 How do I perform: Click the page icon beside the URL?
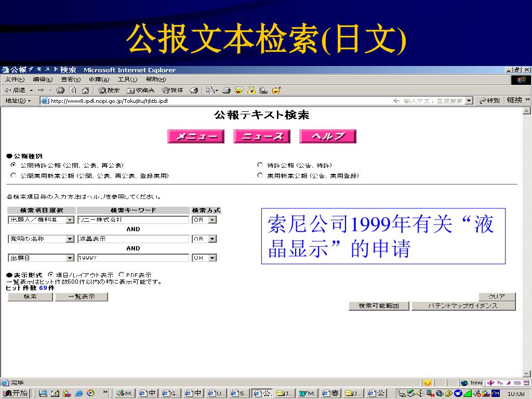[45, 101]
